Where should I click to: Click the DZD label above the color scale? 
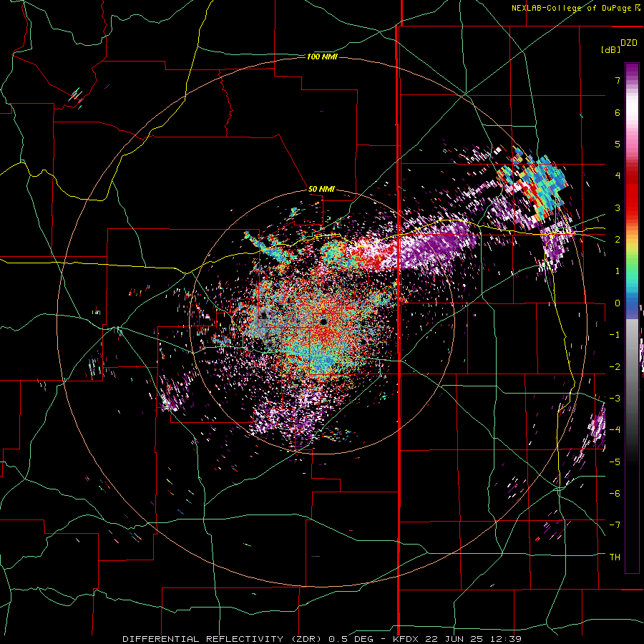click(x=629, y=43)
